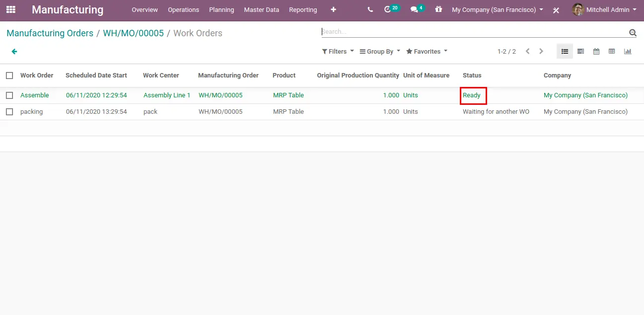
Task: Click 1.000 quantity in packing row
Action: pyautogui.click(x=391, y=112)
